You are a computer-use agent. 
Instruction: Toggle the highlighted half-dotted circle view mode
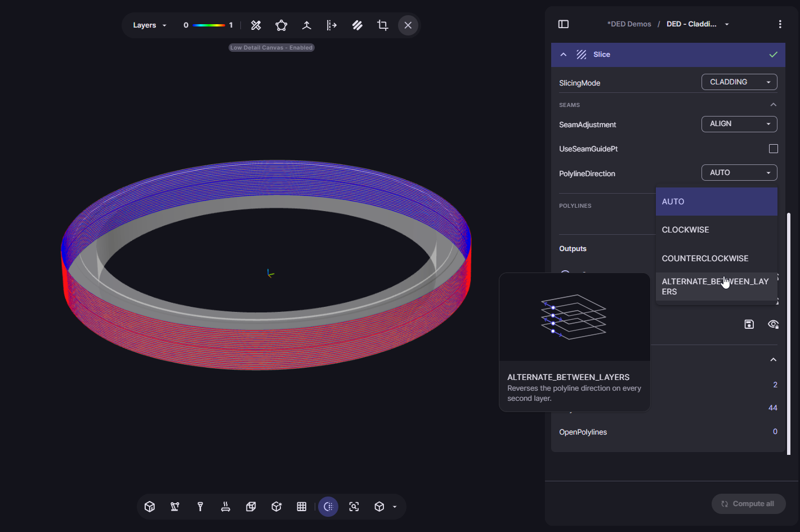[328, 507]
